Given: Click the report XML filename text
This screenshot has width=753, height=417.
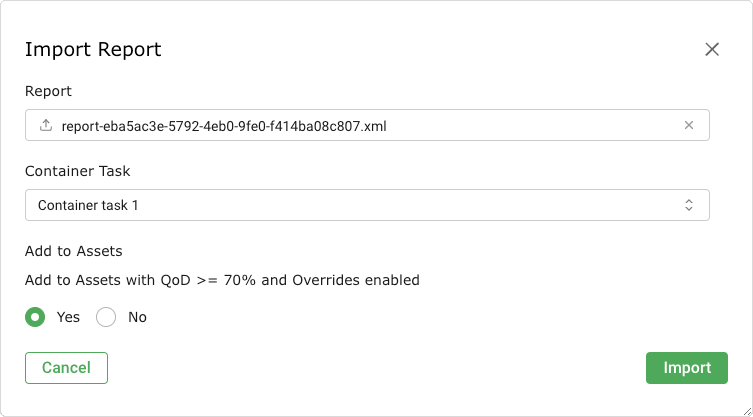Looking at the screenshot, I should [223, 126].
